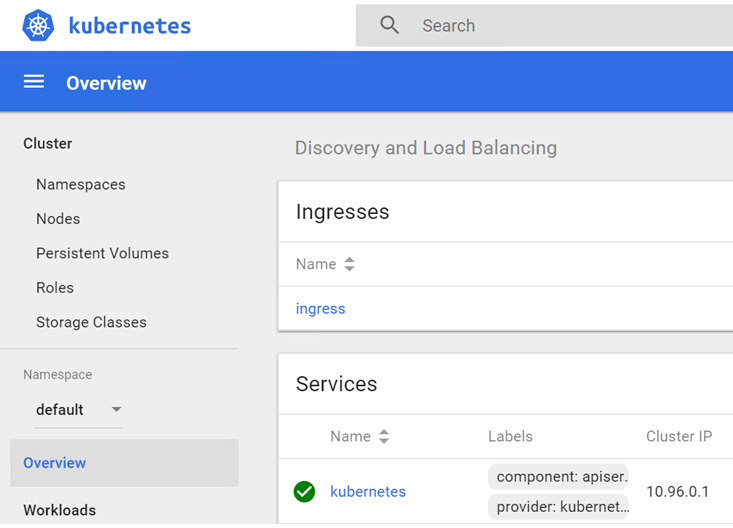The image size is (733, 528).
Task: Click the kubernetes wordmark in header
Action: [x=129, y=26]
